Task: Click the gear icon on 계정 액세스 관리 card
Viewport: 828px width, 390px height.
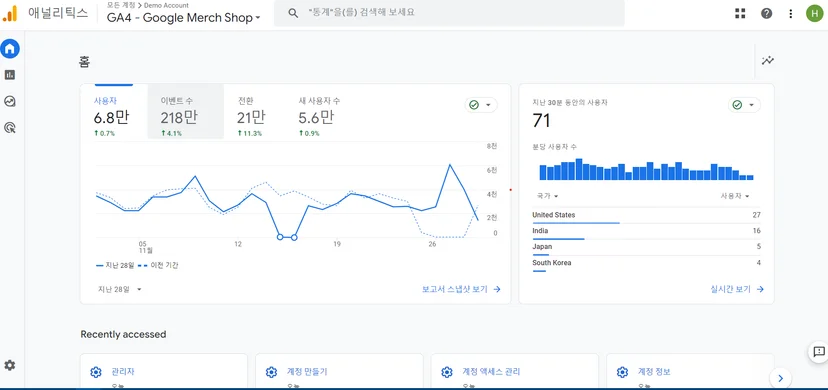Action: (447, 372)
